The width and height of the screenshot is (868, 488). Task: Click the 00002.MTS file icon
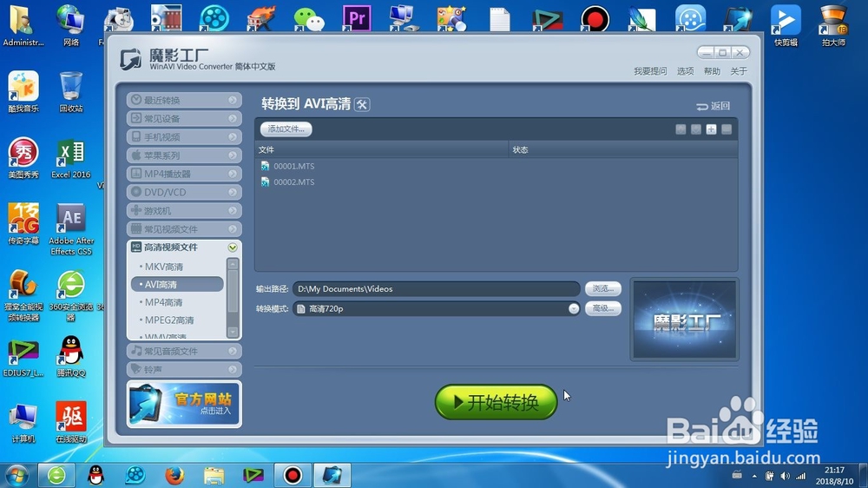coord(265,181)
